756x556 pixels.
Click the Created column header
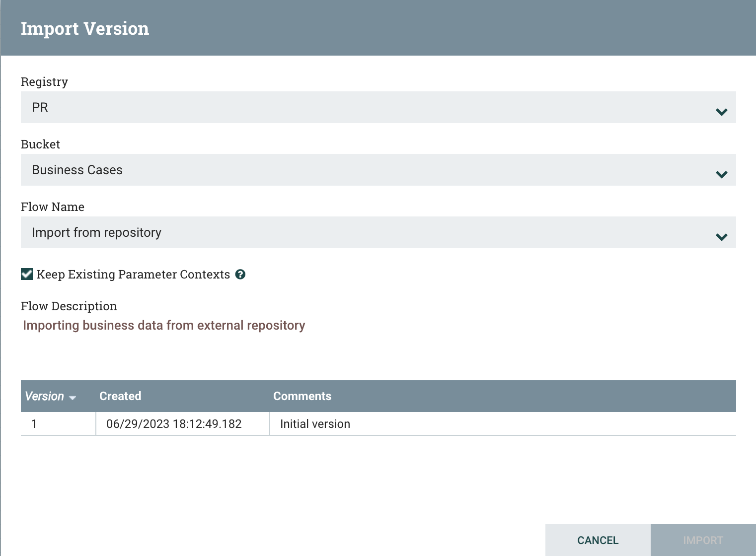click(x=120, y=396)
